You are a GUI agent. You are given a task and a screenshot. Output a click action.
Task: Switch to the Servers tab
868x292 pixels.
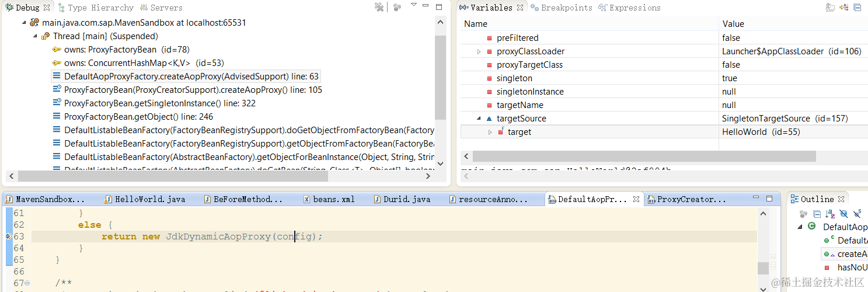pos(161,8)
